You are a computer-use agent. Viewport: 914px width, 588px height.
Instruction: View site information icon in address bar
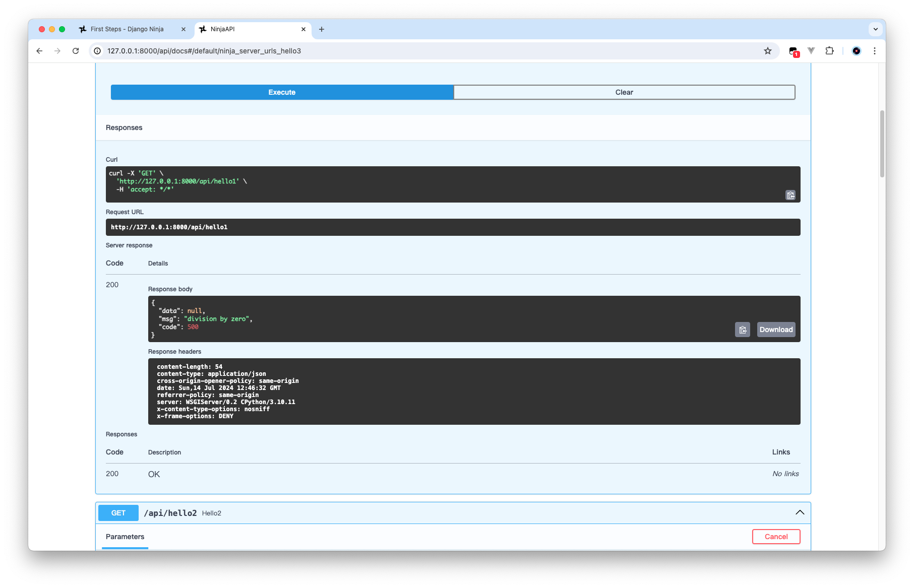tap(98, 51)
